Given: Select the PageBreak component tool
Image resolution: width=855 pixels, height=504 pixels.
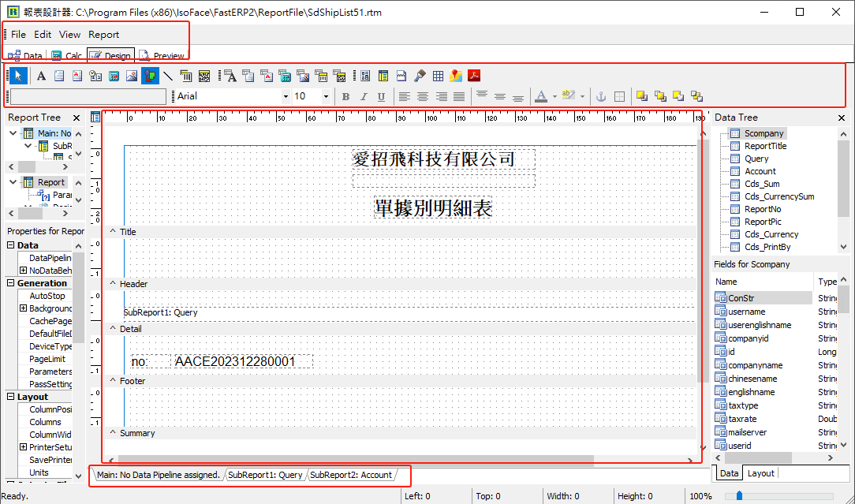Looking at the screenshot, I should point(401,76).
